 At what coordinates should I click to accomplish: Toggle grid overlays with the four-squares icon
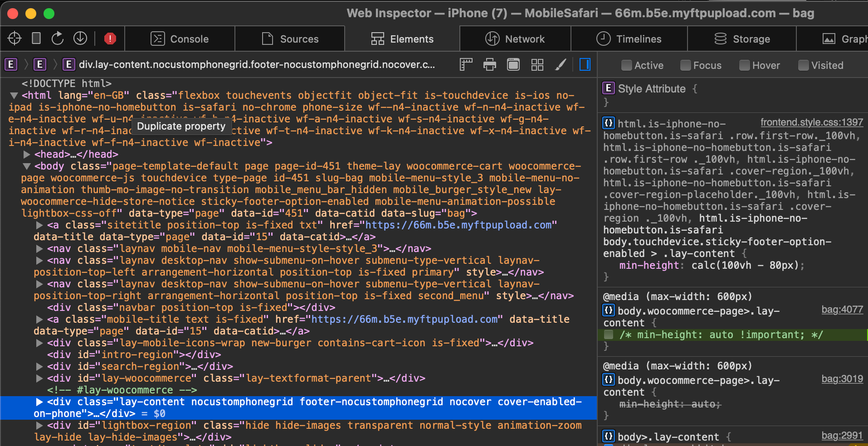click(x=537, y=64)
